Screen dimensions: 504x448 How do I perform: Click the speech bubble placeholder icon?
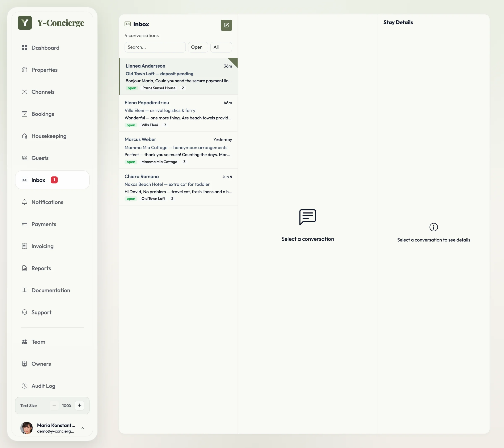click(308, 217)
